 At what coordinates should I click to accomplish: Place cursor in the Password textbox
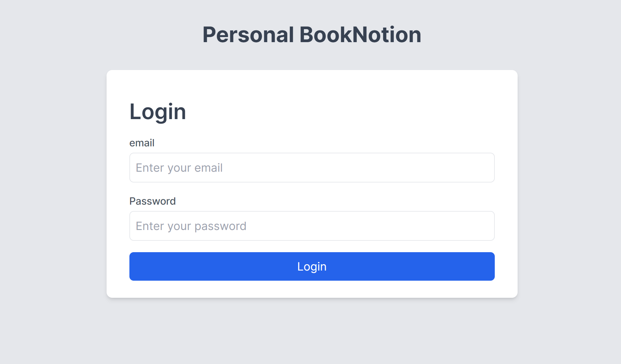point(312,226)
